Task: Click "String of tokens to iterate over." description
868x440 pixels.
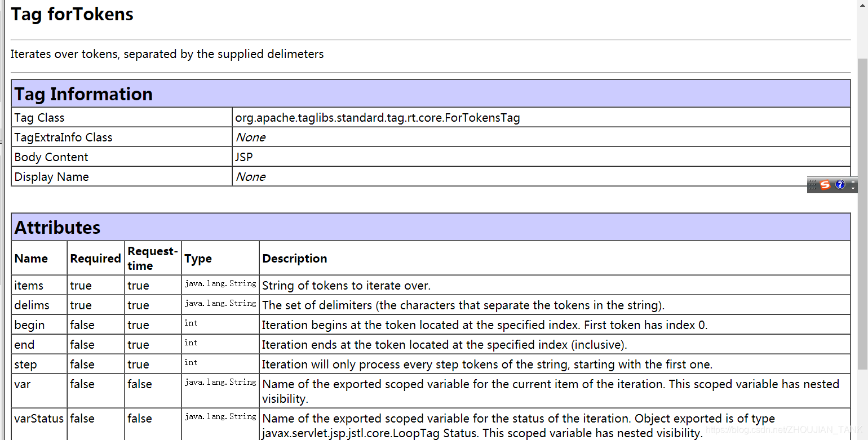Action: (x=346, y=286)
